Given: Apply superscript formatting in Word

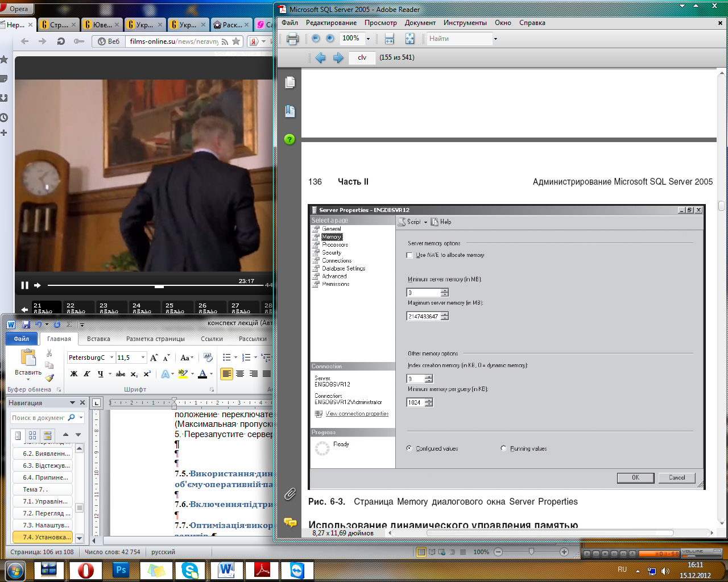Looking at the screenshot, I should [147, 374].
